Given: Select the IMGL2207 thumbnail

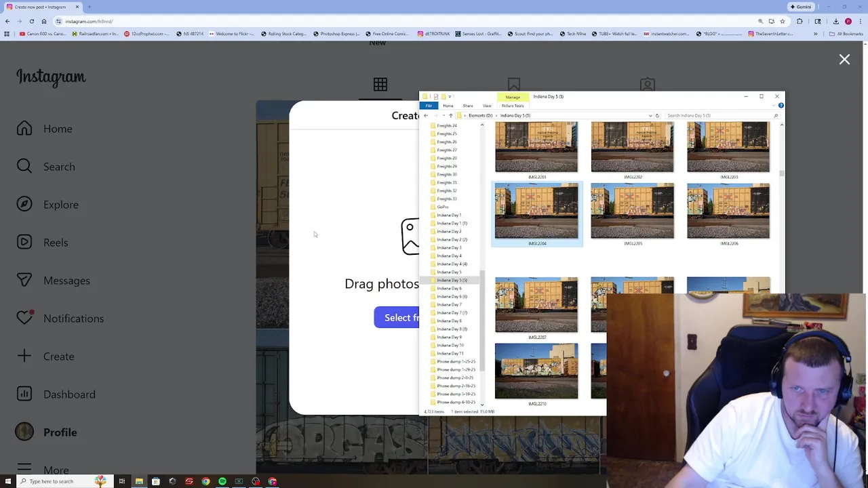Looking at the screenshot, I should click(536, 305).
